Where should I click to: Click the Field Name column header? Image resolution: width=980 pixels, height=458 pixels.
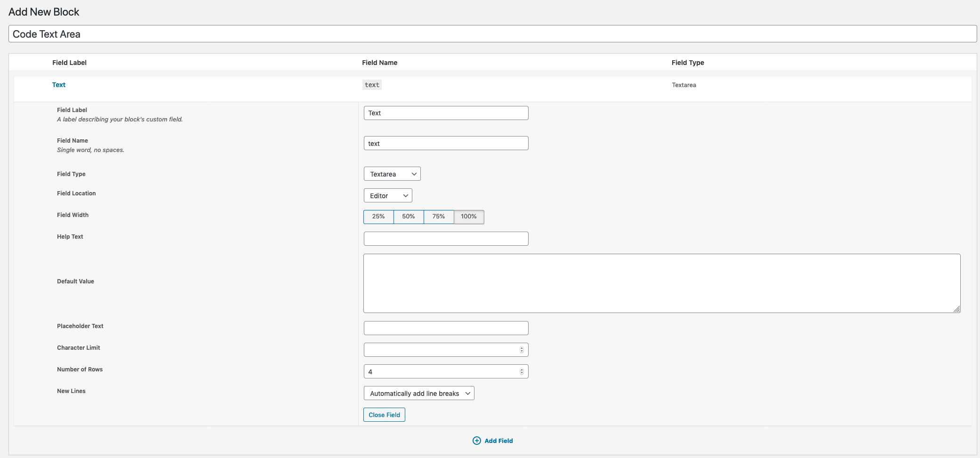pos(379,62)
